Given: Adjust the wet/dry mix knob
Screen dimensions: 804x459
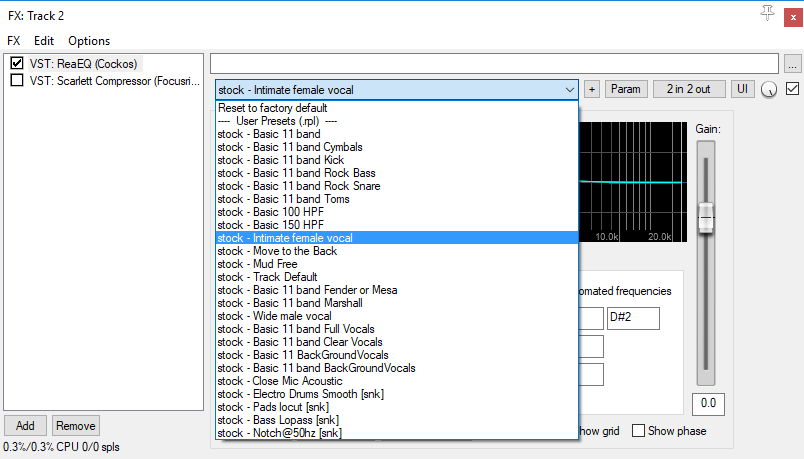Looking at the screenshot, I should pyautogui.click(x=769, y=90).
